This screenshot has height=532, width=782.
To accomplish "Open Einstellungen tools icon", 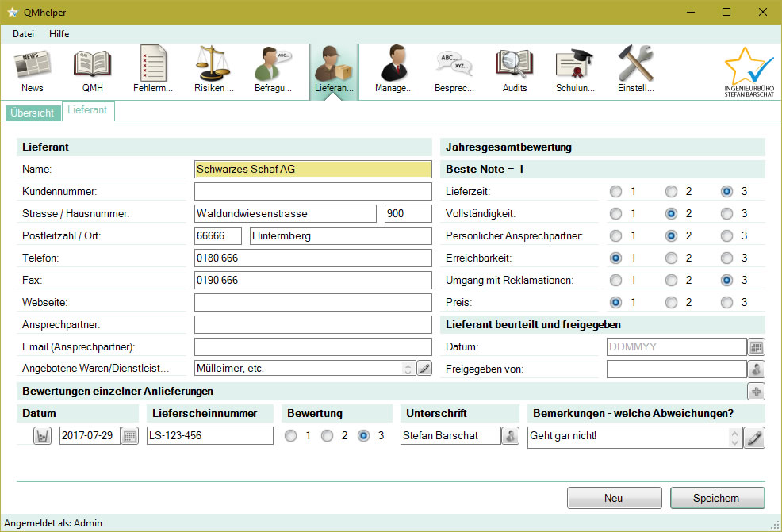I will click(x=635, y=71).
